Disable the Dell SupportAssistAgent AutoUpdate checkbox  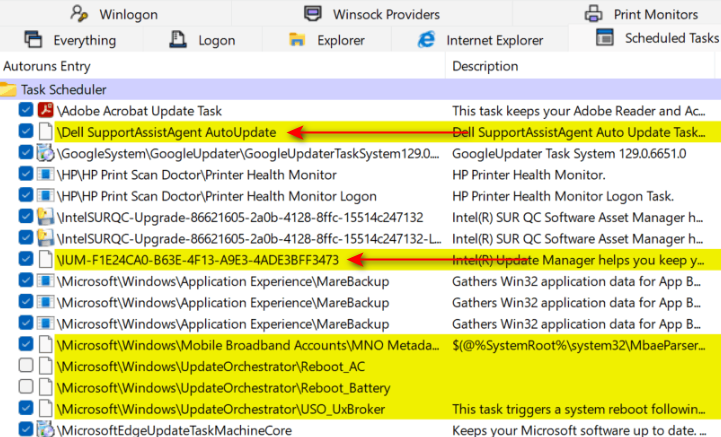tap(26, 131)
